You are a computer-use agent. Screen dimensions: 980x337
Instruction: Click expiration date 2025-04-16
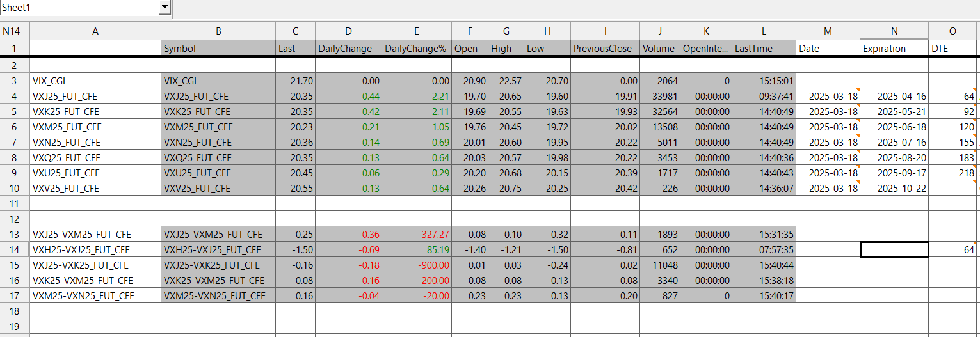894,97
